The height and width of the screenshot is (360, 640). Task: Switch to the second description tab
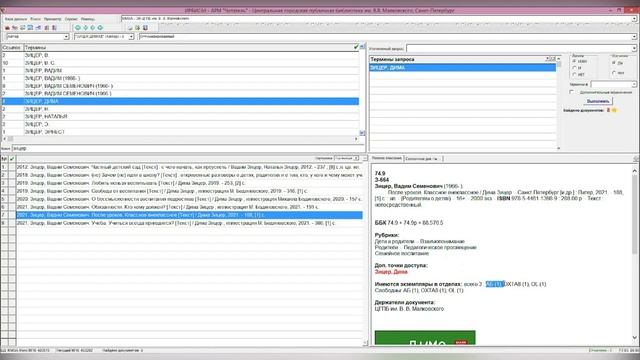(x=422, y=158)
